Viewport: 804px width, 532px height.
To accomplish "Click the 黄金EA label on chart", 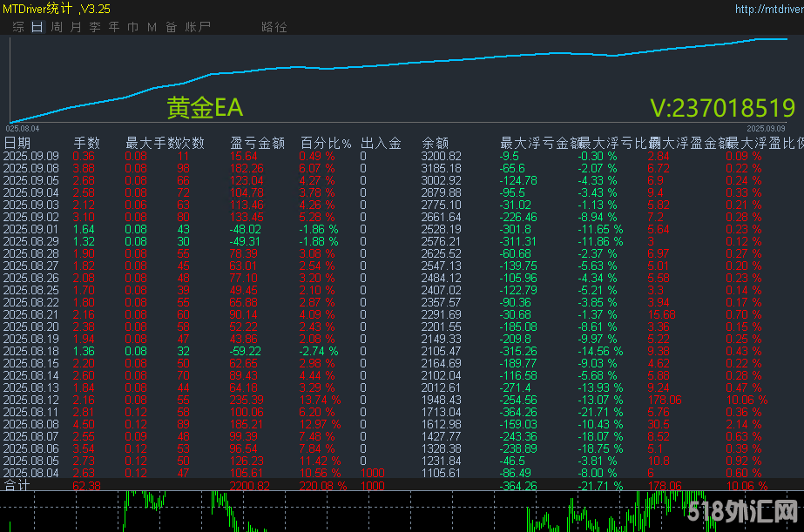I will pyautogui.click(x=205, y=109).
